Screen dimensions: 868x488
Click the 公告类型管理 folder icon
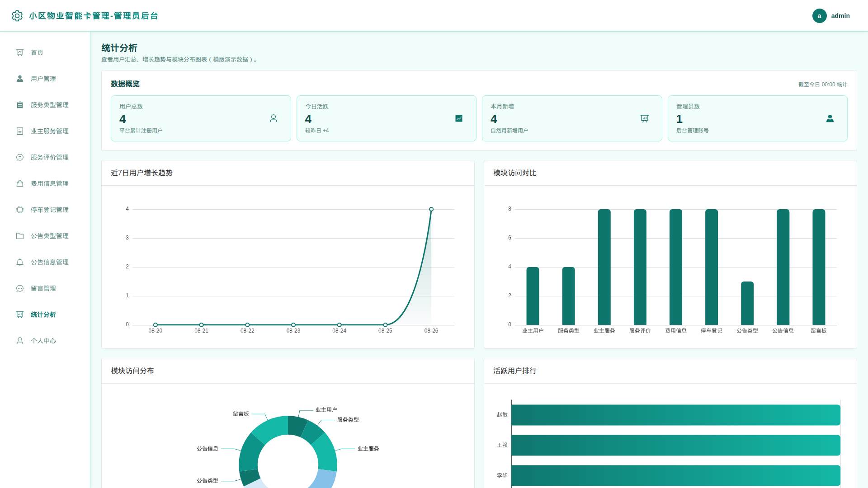[x=20, y=236]
